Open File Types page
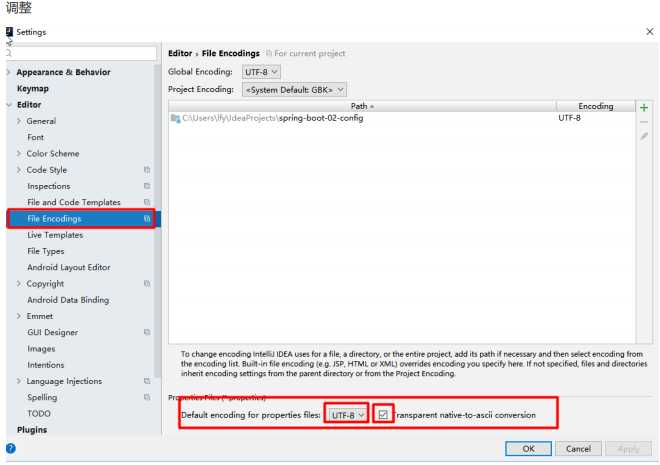 (46, 251)
